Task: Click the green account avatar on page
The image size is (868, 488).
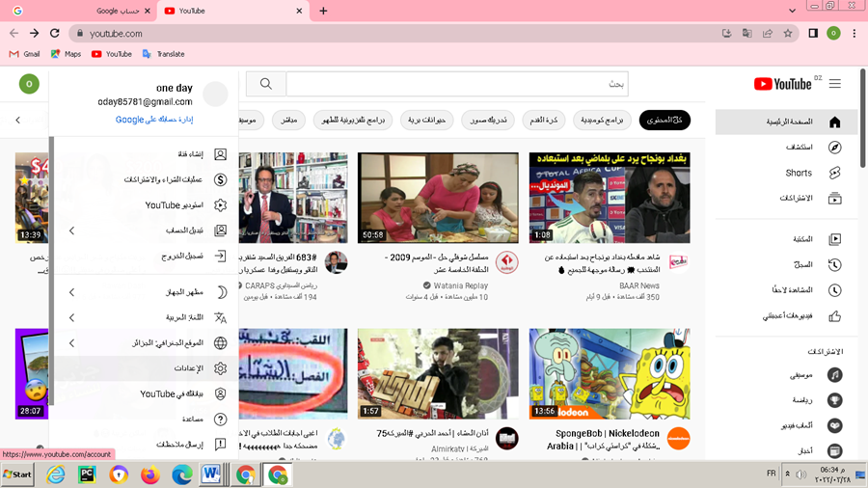Action: click(29, 84)
